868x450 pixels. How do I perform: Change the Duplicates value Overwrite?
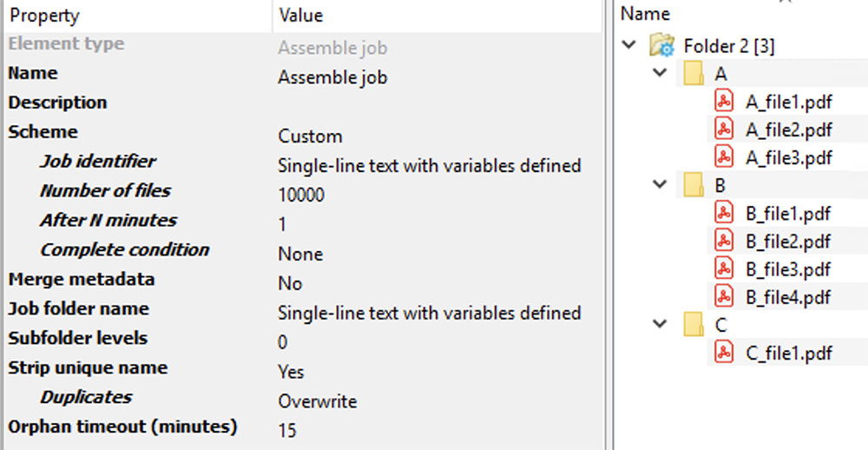coord(317,401)
